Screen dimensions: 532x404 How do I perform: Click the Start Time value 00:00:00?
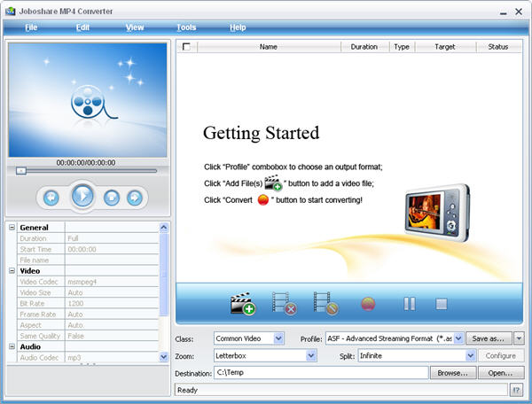point(82,249)
